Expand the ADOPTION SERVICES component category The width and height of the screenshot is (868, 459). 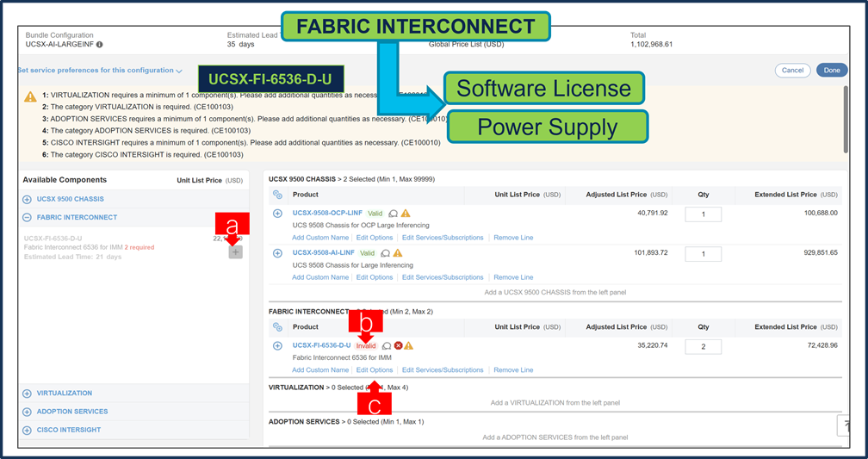pyautogui.click(x=27, y=412)
